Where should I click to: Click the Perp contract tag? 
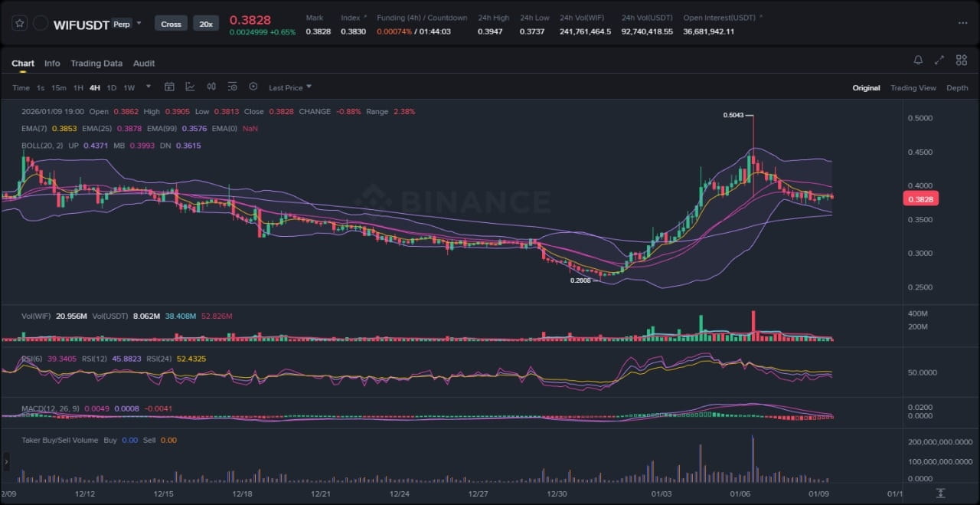coord(121,24)
